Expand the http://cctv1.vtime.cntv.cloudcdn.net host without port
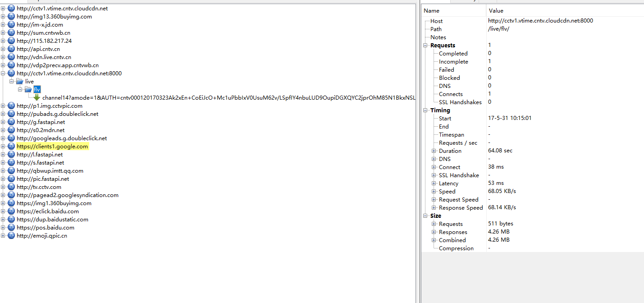The height and width of the screenshot is (303, 644). 4,9
